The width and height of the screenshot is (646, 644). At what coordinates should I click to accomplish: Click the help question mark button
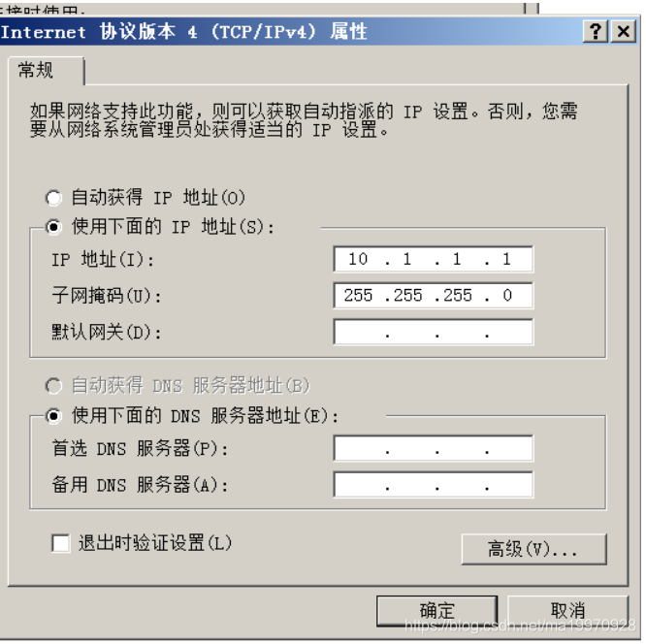coord(596,31)
